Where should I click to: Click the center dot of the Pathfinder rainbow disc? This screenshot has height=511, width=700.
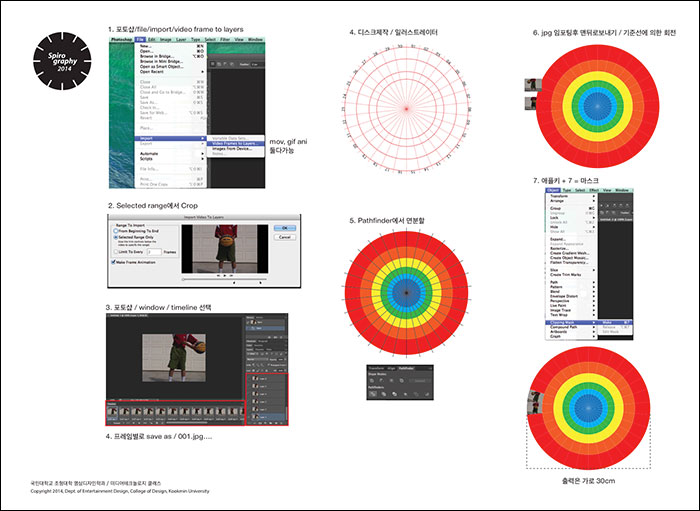[408, 290]
